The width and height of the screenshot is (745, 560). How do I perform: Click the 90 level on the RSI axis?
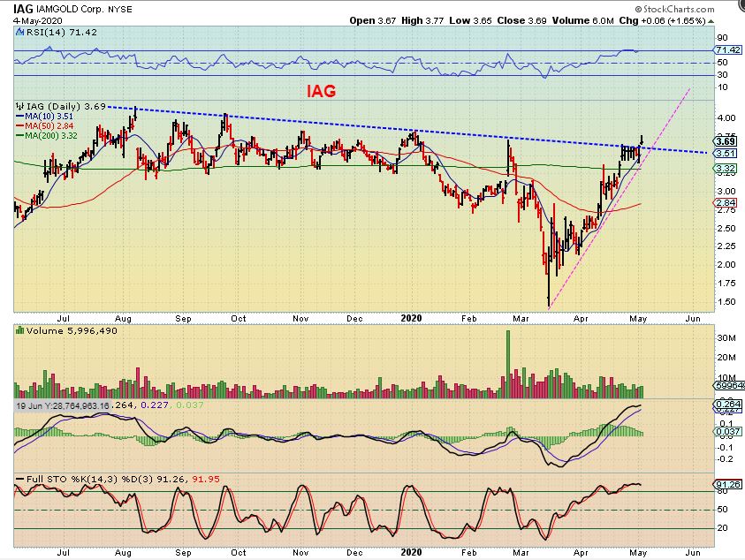[722, 38]
